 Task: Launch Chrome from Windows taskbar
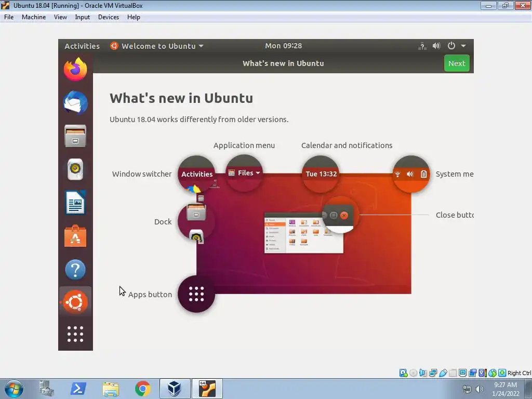(x=143, y=389)
